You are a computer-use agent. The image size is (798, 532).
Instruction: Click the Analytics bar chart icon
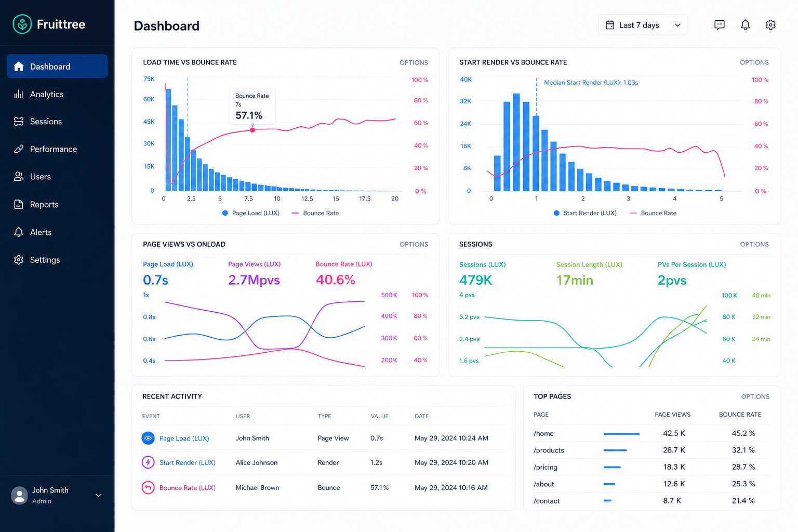(x=19, y=94)
